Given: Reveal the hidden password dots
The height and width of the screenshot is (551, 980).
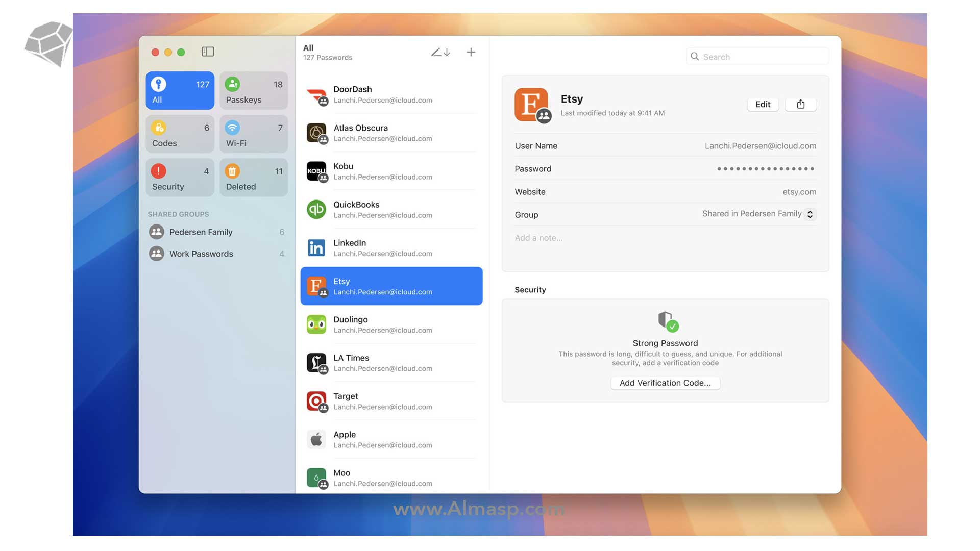Looking at the screenshot, I should tap(766, 169).
